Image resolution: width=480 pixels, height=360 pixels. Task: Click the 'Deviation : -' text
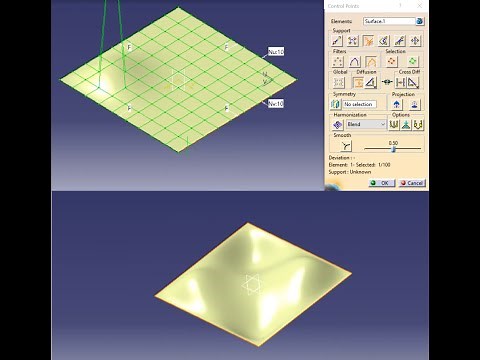pos(342,158)
